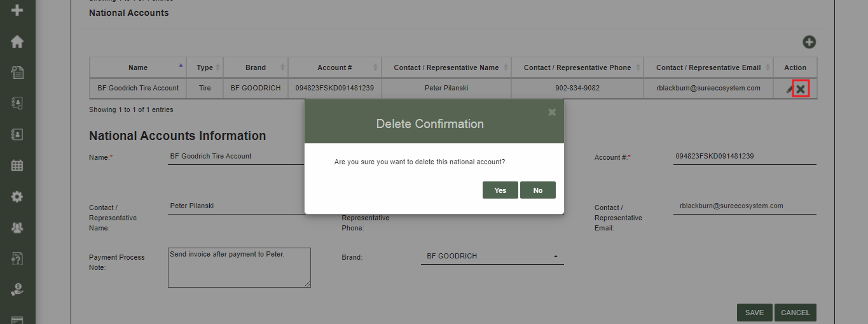Sort by Contact / Representative Email column
868x324 pixels.
(x=708, y=67)
